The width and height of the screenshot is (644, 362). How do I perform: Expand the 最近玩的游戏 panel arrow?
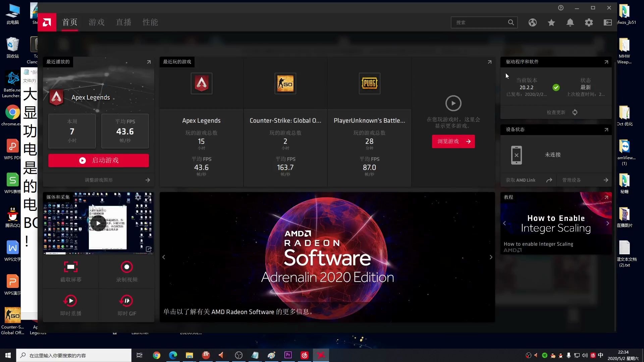click(490, 62)
